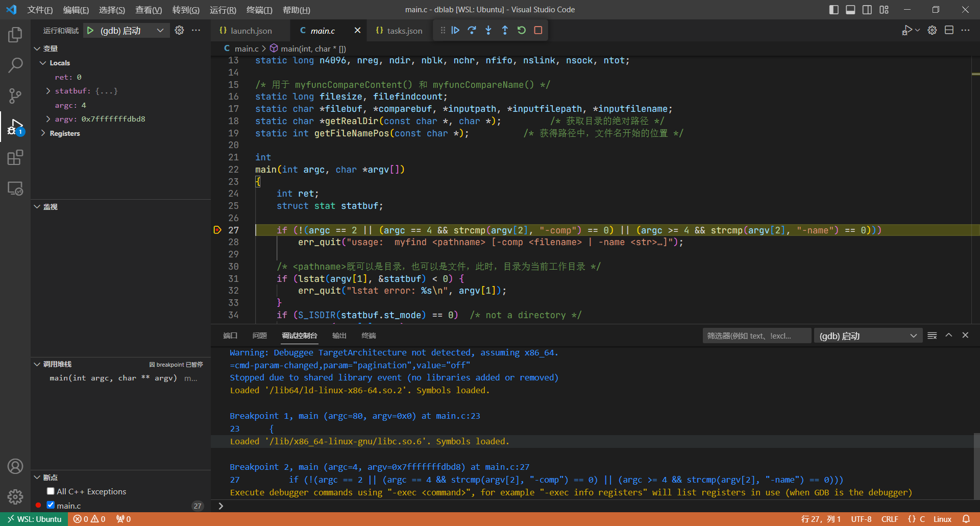Select main stack frame in call stack
980x526 pixels.
pos(113,378)
